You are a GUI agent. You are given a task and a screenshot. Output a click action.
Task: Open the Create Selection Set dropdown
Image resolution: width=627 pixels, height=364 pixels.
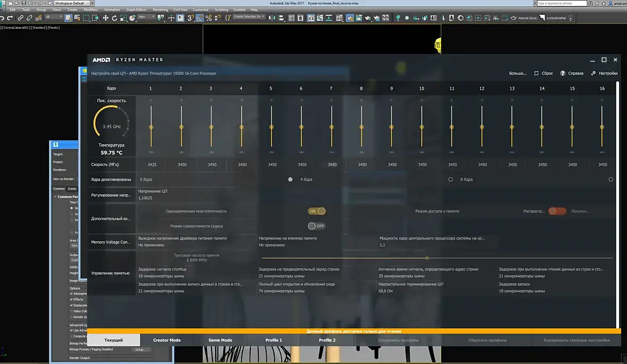tap(249, 17)
